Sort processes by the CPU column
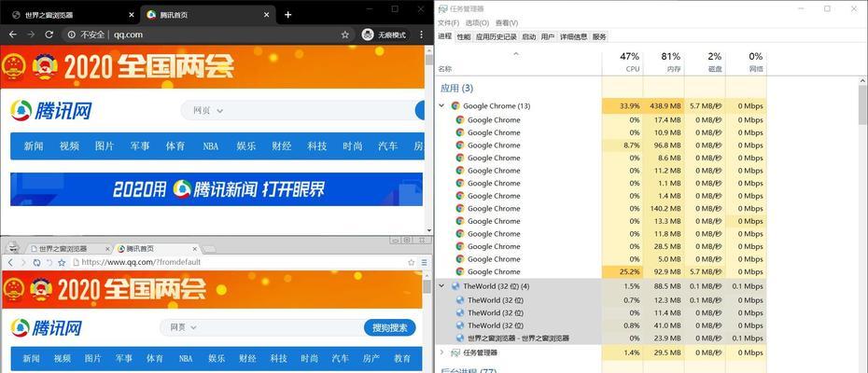The height and width of the screenshot is (373, 868). point(623,62)
